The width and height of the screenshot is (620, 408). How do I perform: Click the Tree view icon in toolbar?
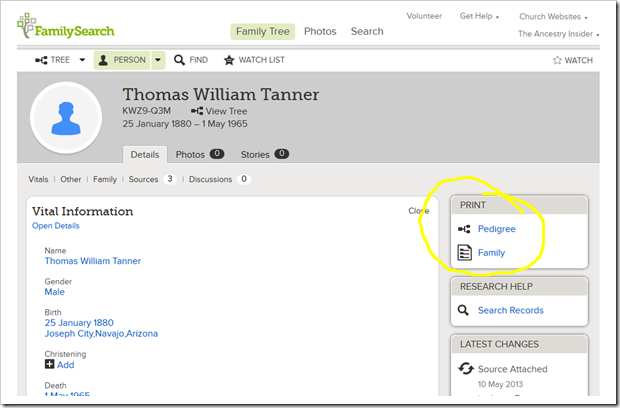coord(41,60)
